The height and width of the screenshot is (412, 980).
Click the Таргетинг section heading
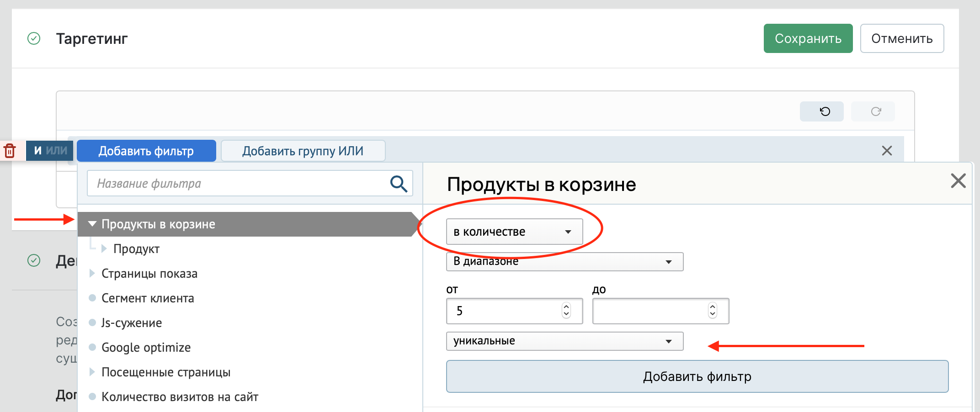92,39
